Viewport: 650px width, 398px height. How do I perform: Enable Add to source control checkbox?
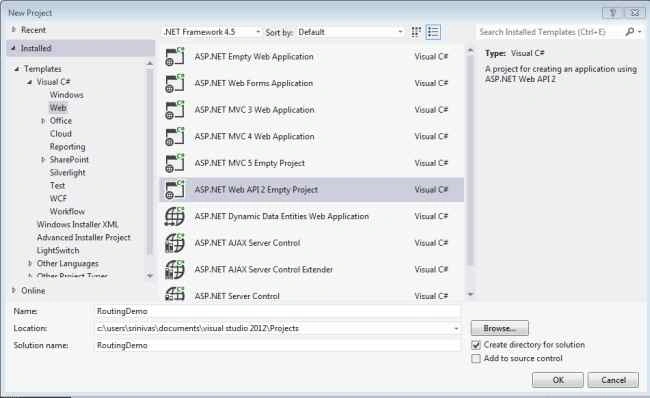(x=476, y=358)
